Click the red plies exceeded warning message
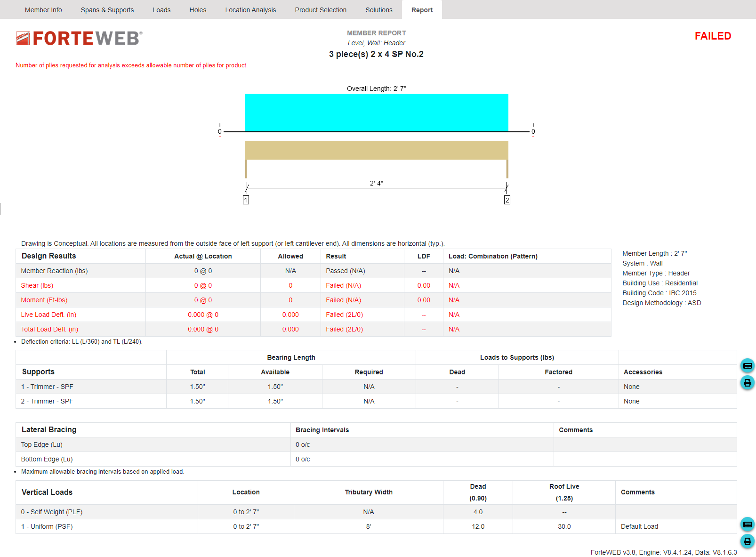Screen dimensions: 756x557 (131, 65)
